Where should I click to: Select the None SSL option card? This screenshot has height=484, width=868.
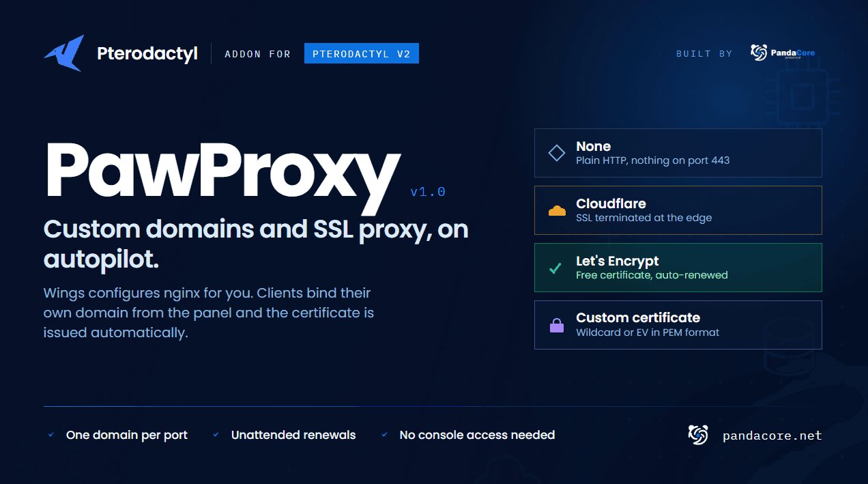point(678,153)
